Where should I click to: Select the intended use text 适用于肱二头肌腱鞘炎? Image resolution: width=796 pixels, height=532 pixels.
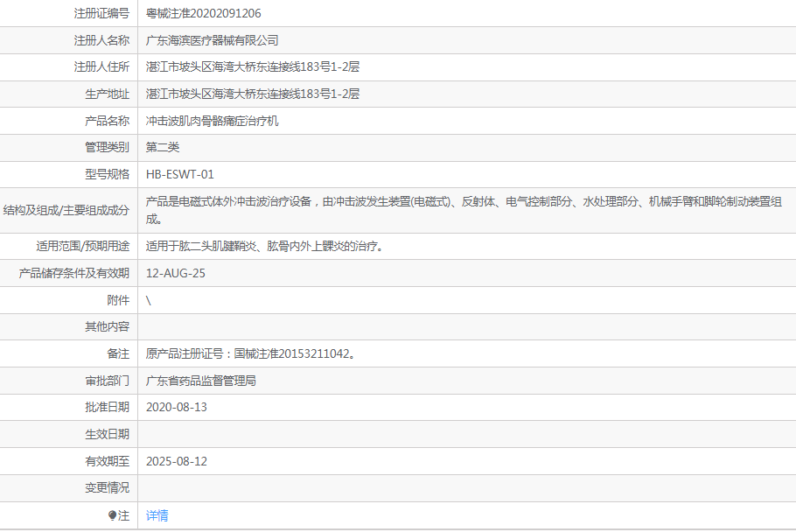click(201, 246)
